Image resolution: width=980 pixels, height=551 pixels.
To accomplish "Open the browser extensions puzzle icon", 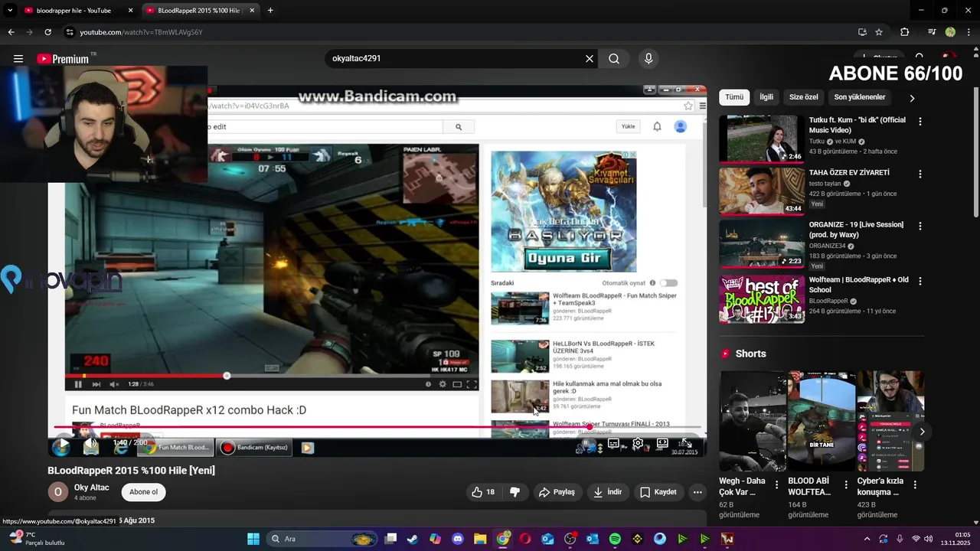I will tap(904, 32).
